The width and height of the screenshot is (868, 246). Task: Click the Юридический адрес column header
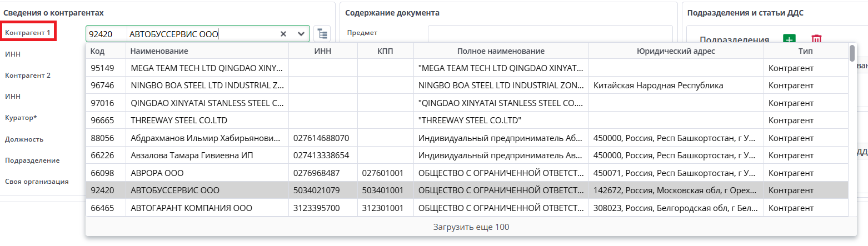[676, 51]
